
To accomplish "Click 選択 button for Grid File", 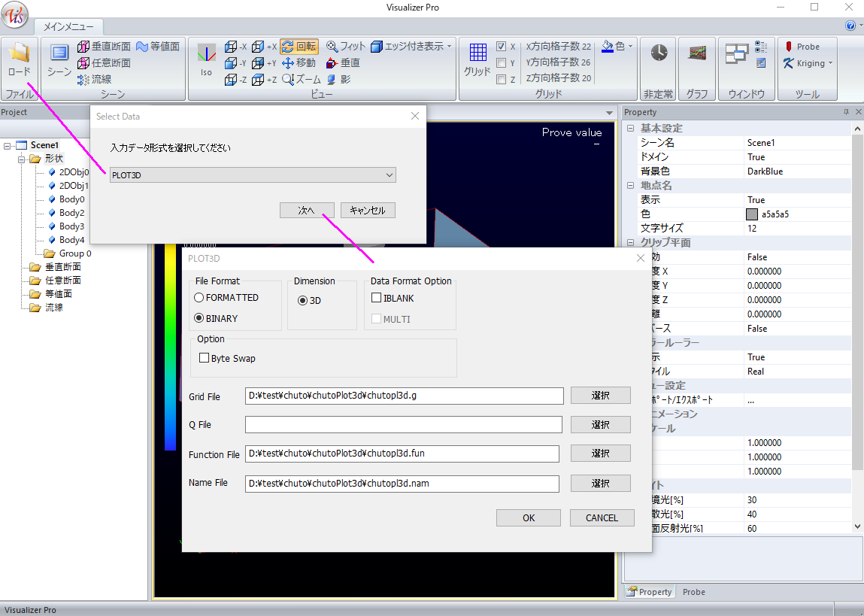I will pos(600,396).
